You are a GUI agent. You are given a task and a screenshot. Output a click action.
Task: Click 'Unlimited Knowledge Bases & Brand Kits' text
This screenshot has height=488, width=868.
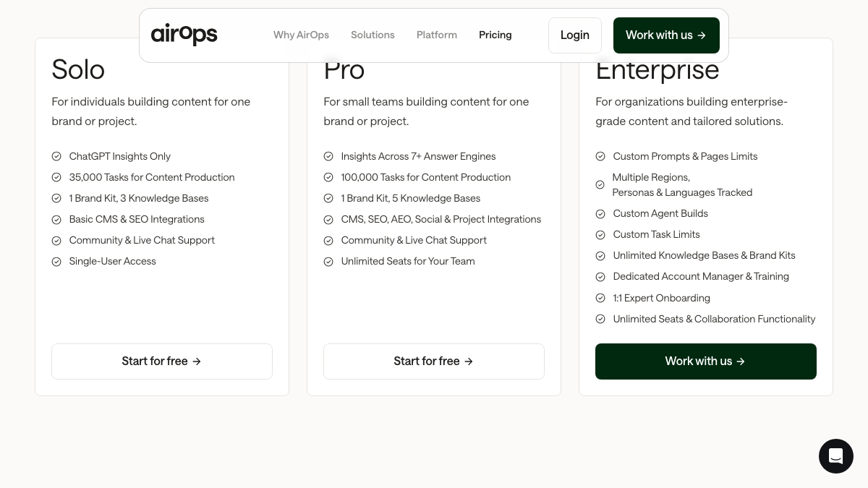coord(705,255)
